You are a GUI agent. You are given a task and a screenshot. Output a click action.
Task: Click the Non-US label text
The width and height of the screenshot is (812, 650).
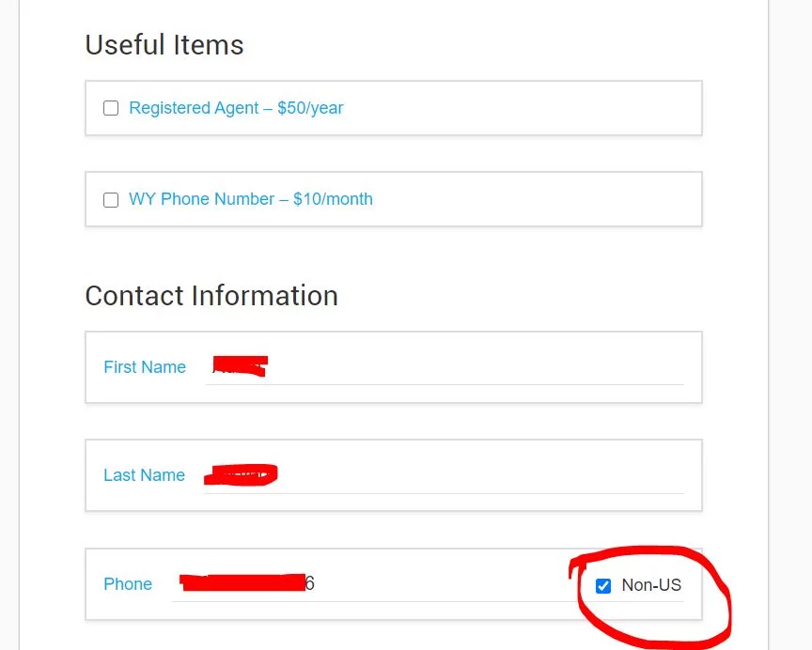pyautogui.click(x=651, y=586)
